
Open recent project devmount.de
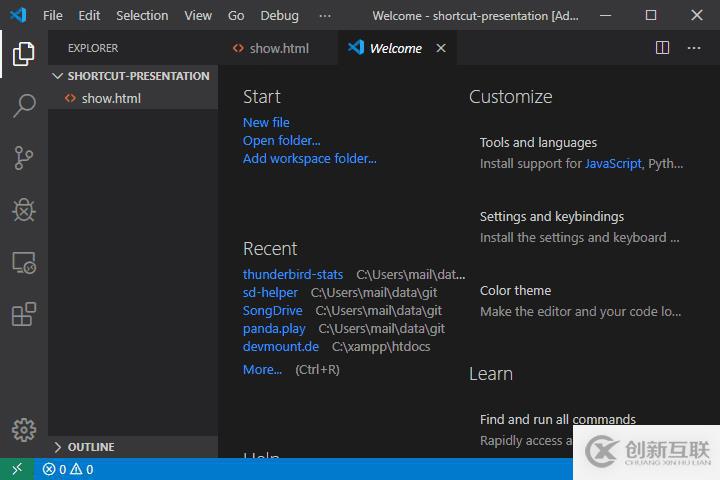[281, 346]
